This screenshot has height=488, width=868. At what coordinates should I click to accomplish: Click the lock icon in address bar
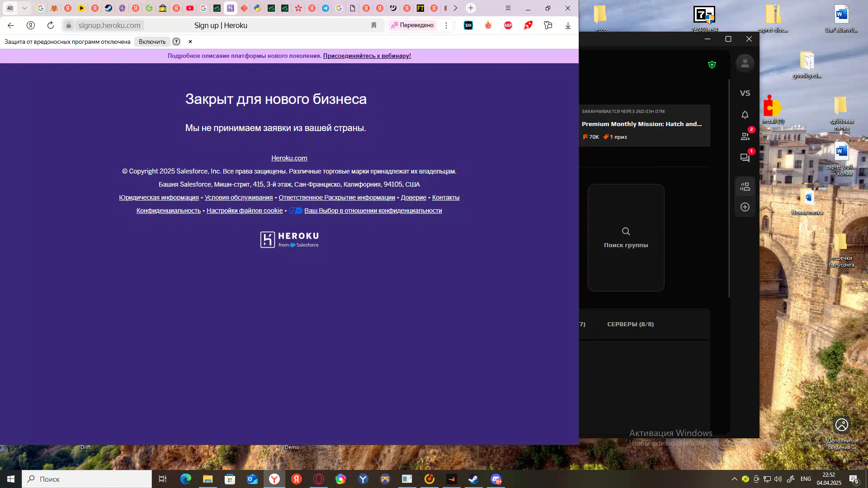point(69,25)
